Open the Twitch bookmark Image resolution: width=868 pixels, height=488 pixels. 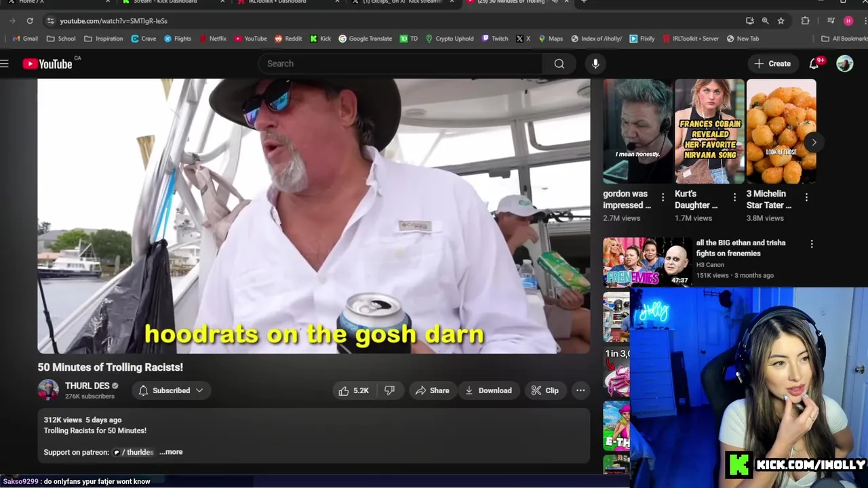click(494, 39)
